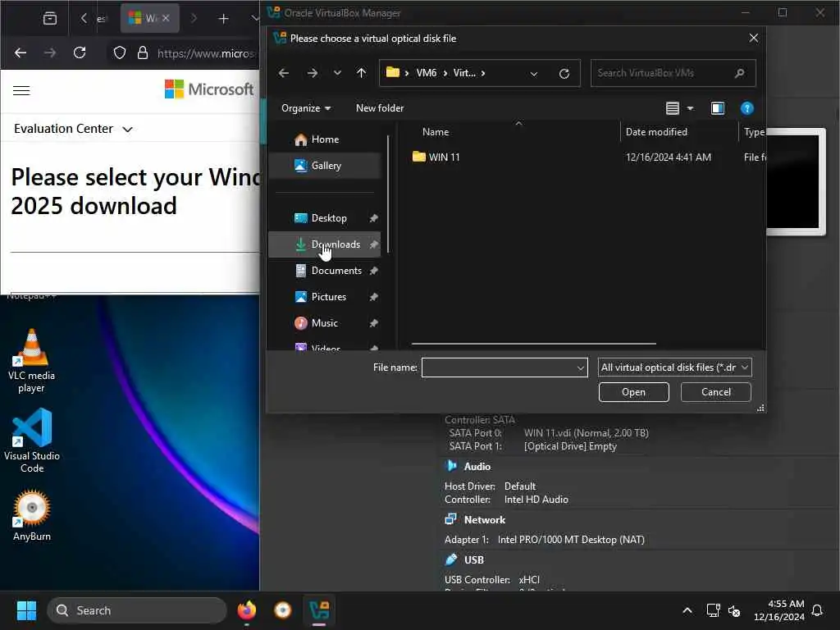This screenshot has width=840, height=630.
Task: Go forward in the file dialog
Action: click(x=313, y=73)
